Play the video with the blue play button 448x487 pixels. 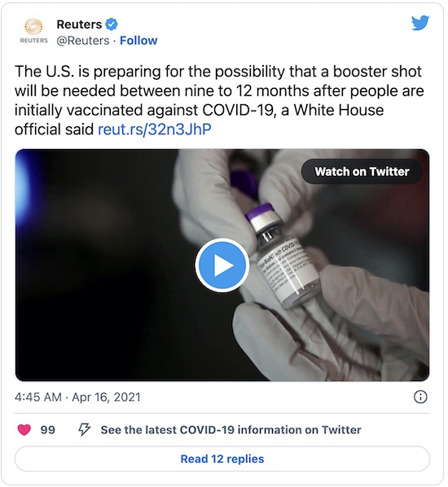click(x=222, y=265)
